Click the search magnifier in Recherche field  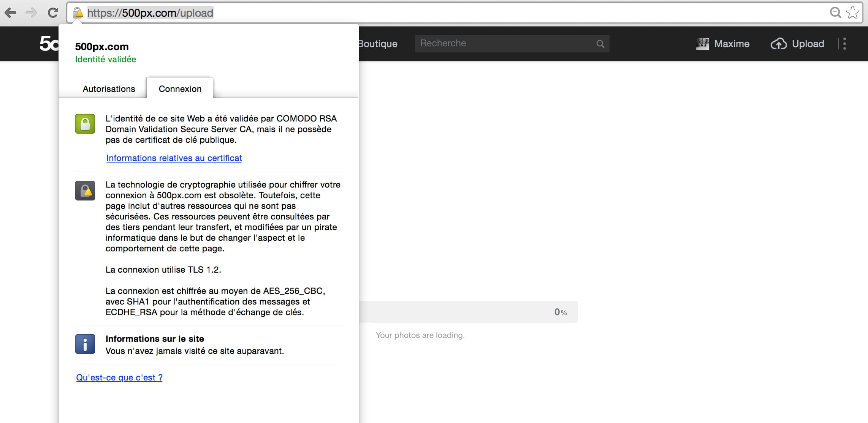tap(600, 44)
